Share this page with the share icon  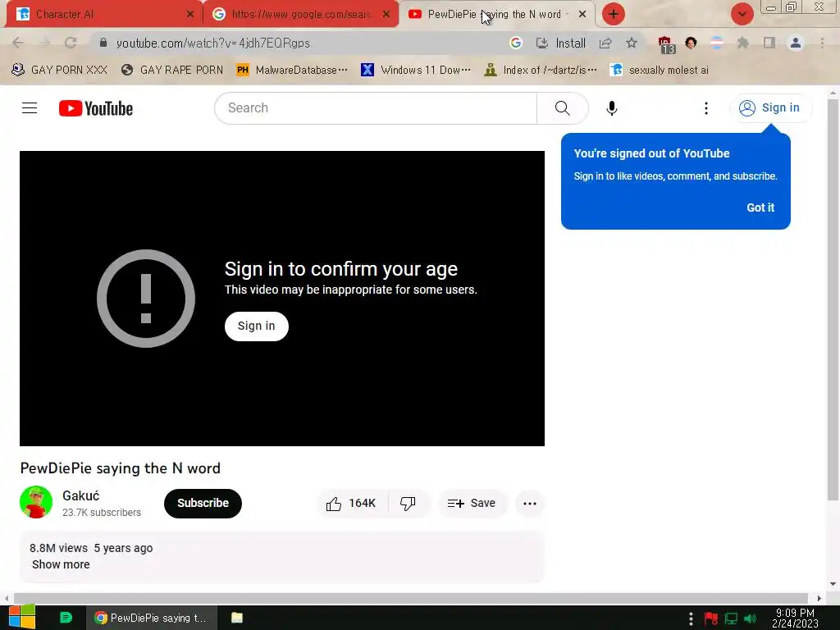coord(605,43)
